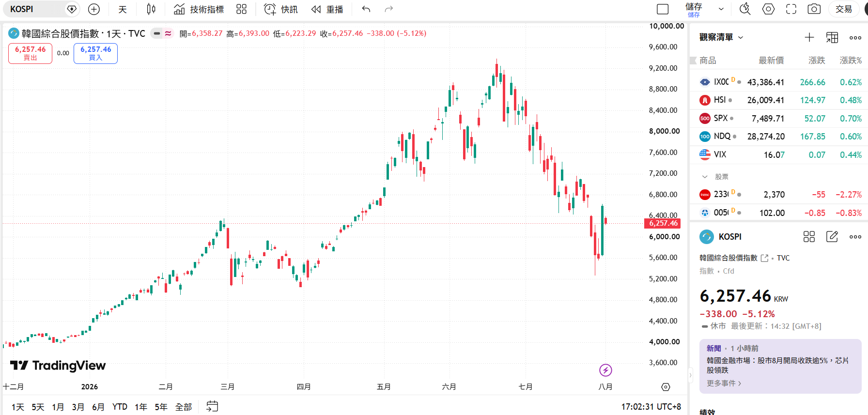Select the 全部 time range
This screenshot has width=868, height=415.
[x=184, y=407]
